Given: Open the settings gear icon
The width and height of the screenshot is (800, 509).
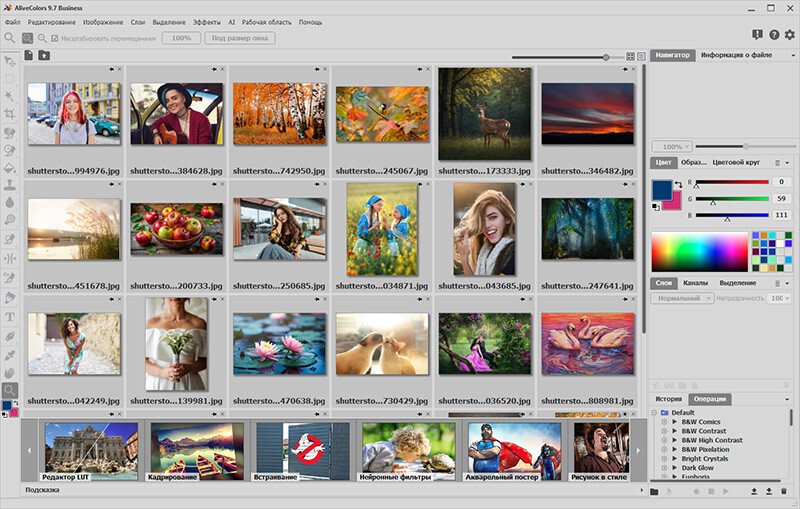Looking at the screenshot, I should (790, 36).
